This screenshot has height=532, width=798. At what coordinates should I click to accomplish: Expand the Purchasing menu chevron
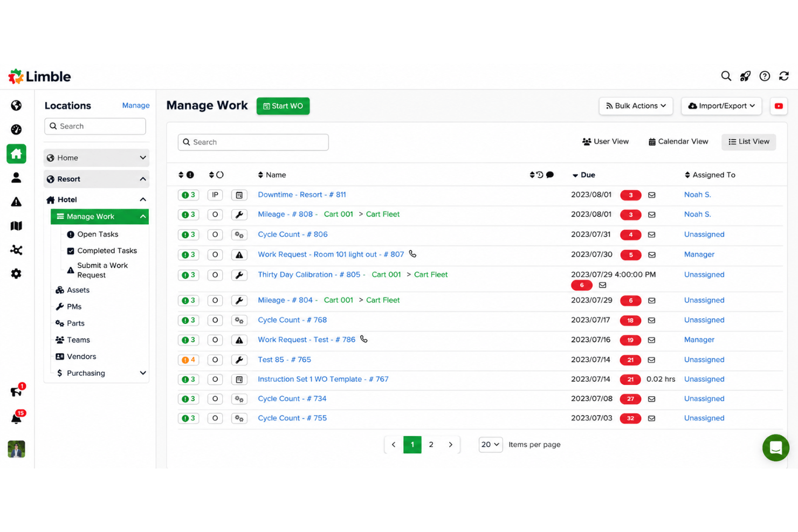coord(143,373)
